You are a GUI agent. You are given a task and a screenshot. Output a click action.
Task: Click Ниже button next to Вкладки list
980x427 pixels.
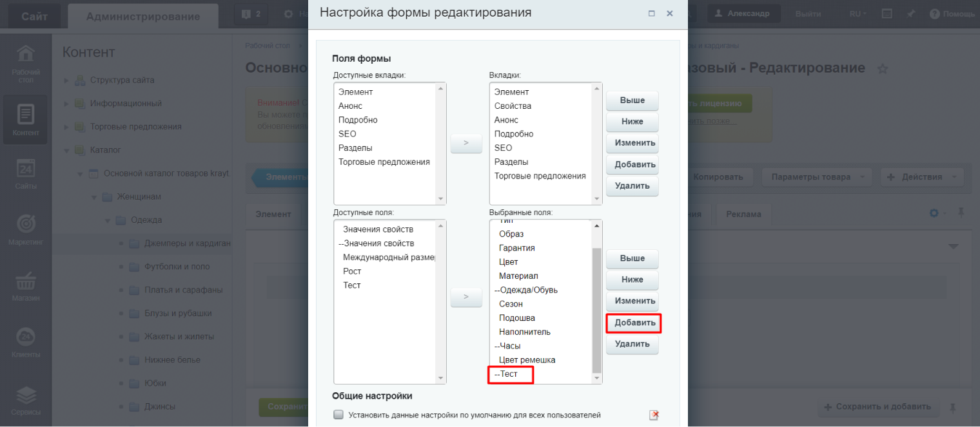[x=632, y=122]
